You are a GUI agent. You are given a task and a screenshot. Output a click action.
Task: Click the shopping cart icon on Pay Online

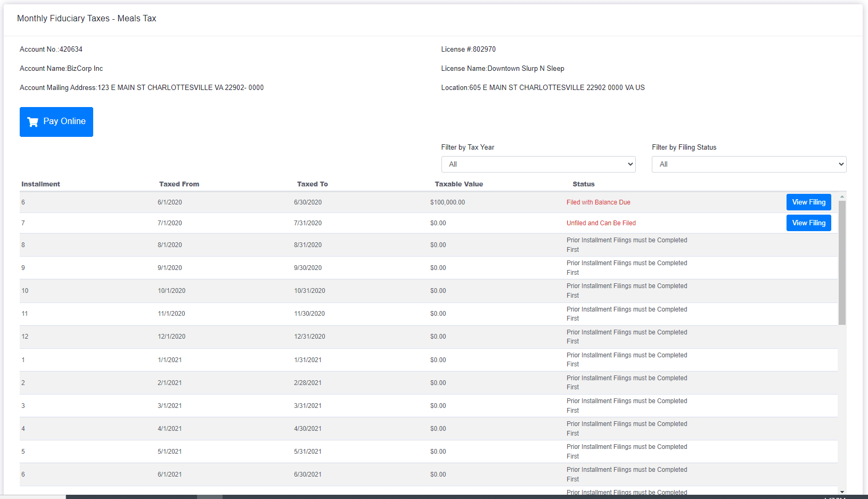(32, 121)
